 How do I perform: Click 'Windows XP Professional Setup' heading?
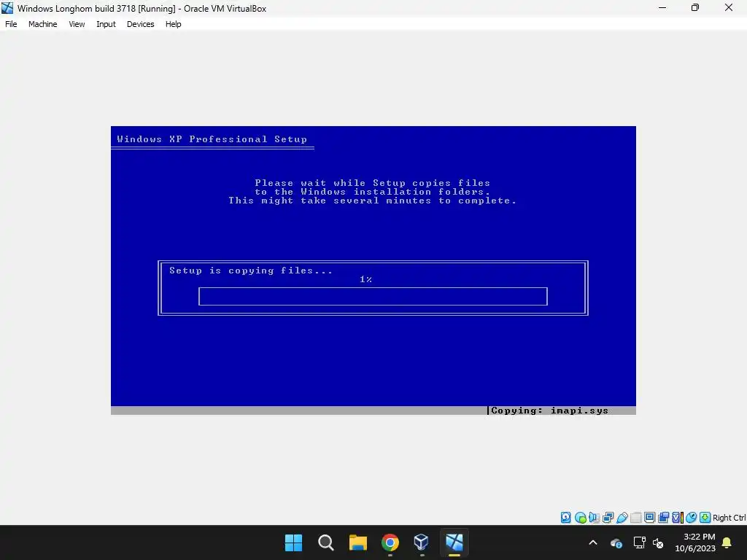[x=212, y=139]
